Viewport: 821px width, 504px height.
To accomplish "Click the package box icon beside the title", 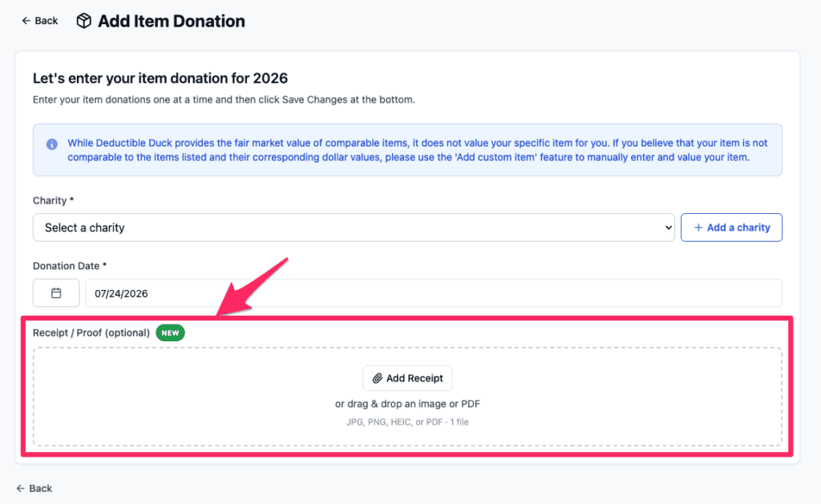I will [83, 21].
